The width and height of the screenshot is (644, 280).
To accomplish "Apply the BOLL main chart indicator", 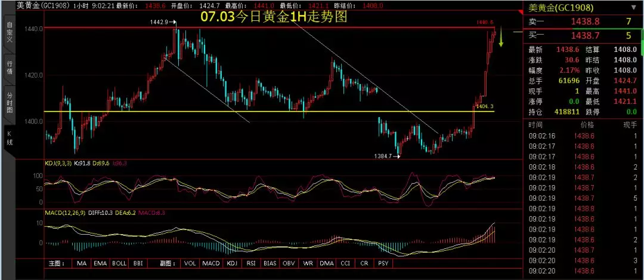I will [x=119, y=263].
